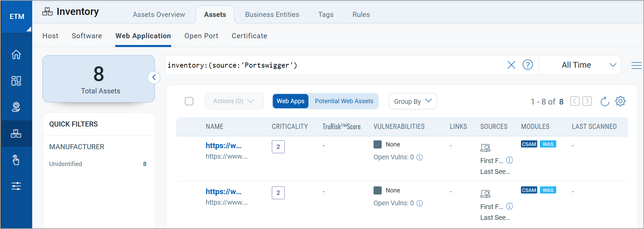The width and height of the screenshot is (644, 229).
Task: Open the Group By dropdown
Action: 412,101
